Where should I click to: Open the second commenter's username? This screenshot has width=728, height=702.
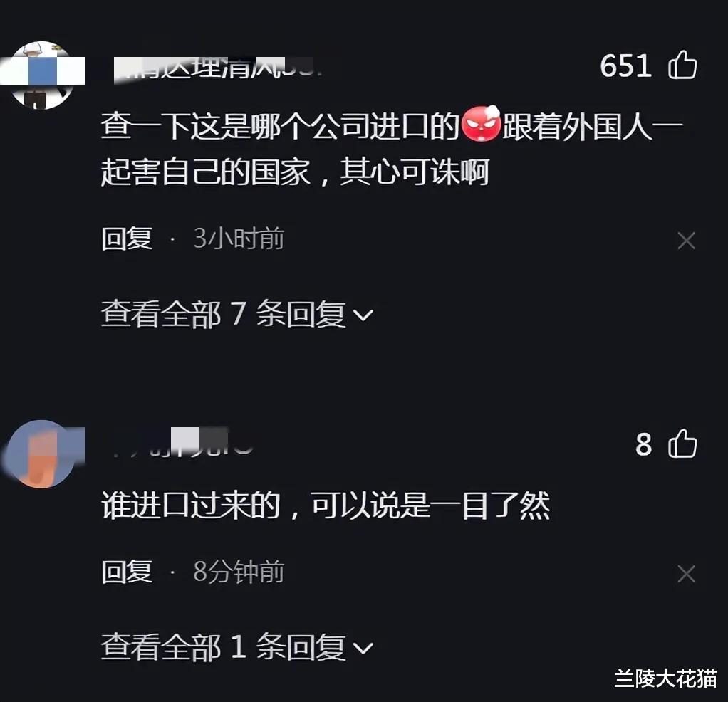pyautogui.click(x=182, y=441)
